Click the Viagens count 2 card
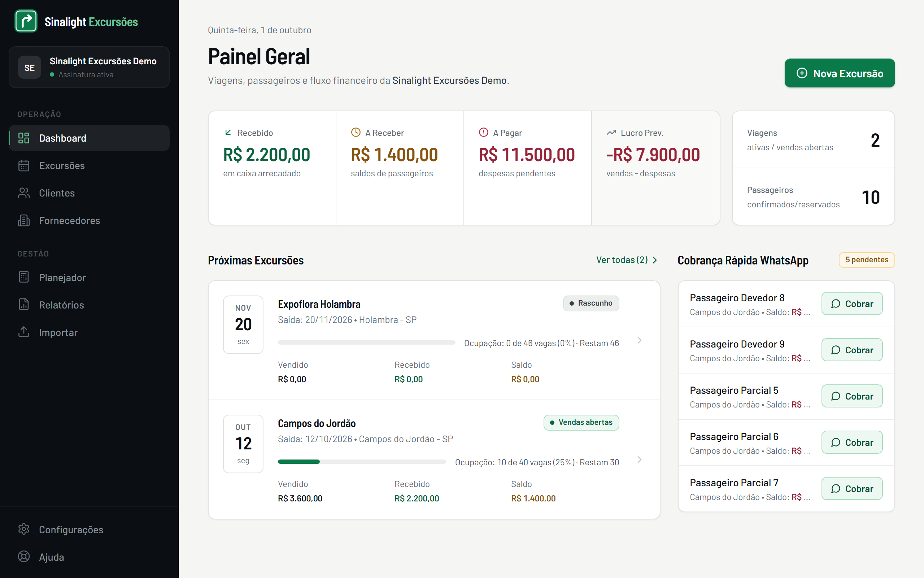924x578 pixels. pos(813,139)
